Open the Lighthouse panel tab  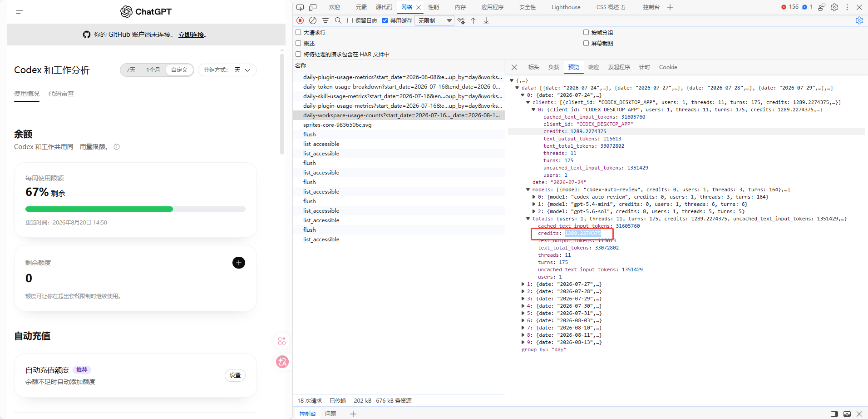pyautogui.click(x=566, y=7)
